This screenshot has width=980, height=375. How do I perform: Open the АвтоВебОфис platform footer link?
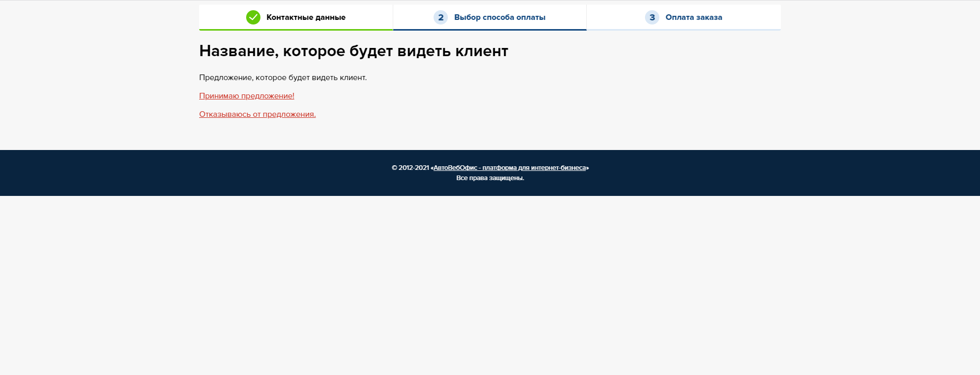[509, 168]
